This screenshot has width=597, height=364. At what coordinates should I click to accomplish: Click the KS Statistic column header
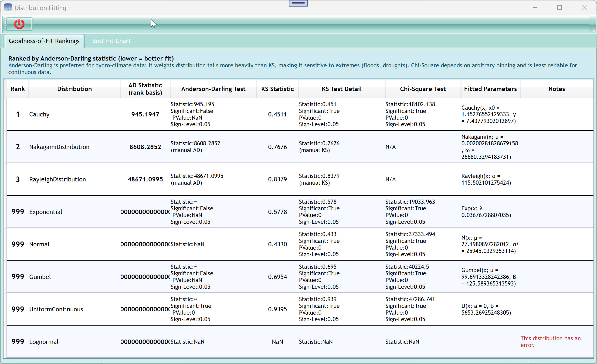click(x=277, y=89)
